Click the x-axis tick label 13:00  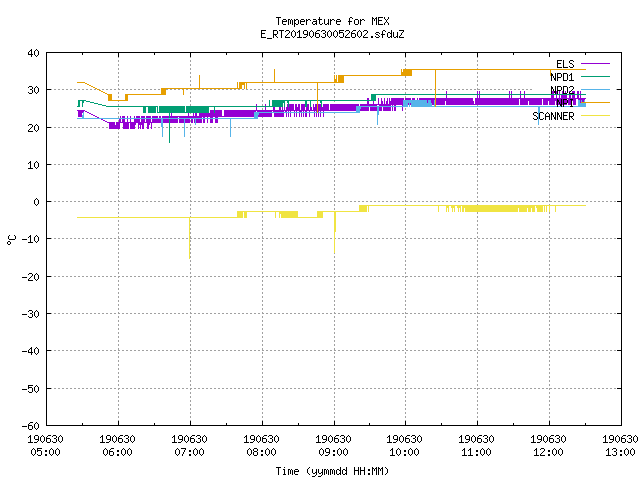tap(620, 452)
